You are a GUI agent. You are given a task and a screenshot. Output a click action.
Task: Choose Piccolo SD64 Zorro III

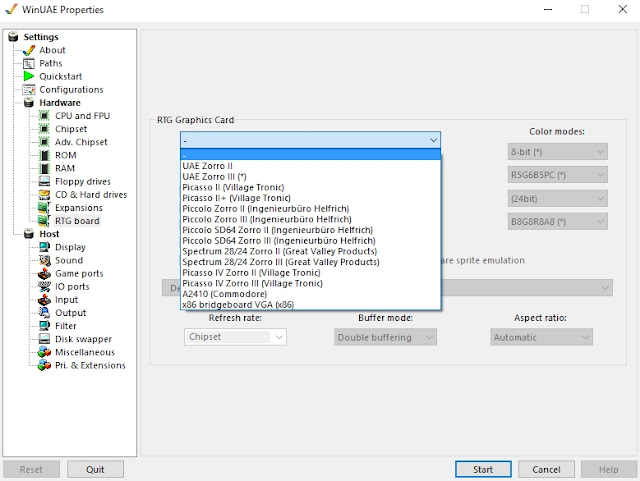(310, 240)
